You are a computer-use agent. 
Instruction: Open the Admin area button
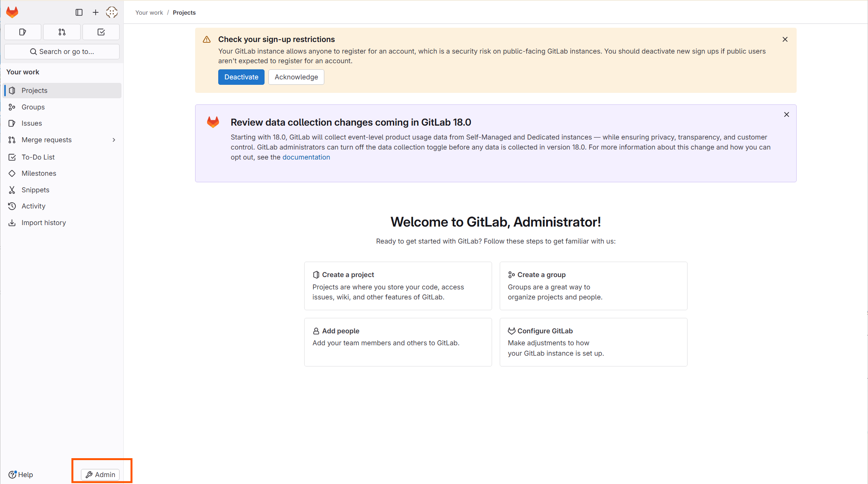tap(101, 474)
